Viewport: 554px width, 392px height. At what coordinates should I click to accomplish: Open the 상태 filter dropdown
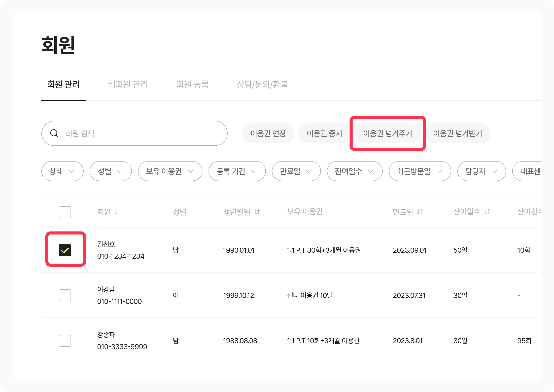(62, 171)
